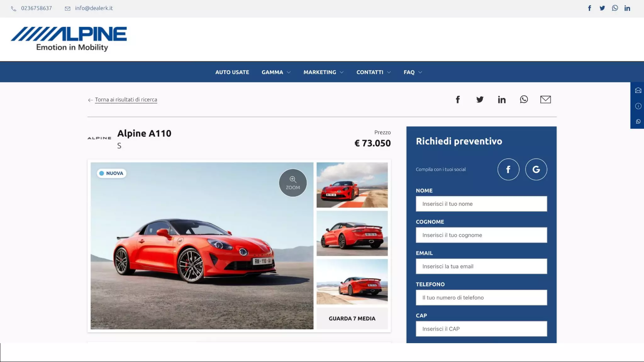Fill form with Facebook social button

[508, 169]
